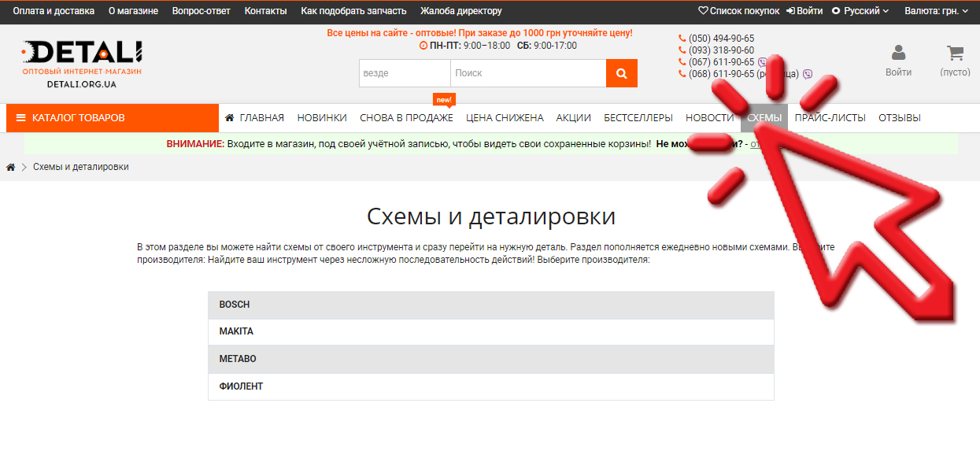Open the Список покупок wishlist heart
Screen dimensions: 980x451
click(x=703, y=11)
